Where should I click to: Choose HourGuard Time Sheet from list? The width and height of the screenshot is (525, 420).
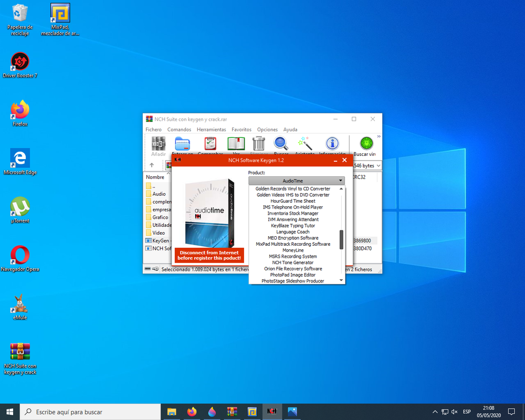pos(293,201)
